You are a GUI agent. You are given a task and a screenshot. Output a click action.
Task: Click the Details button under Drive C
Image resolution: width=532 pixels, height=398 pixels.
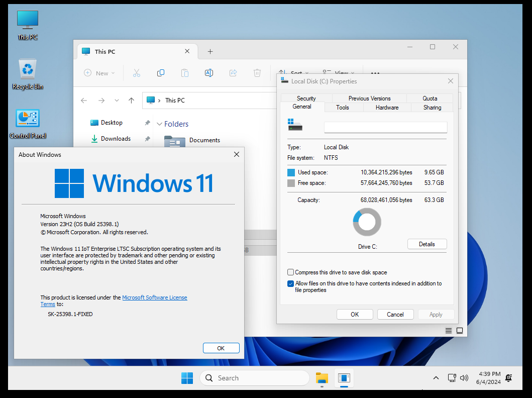click(427, 244)
